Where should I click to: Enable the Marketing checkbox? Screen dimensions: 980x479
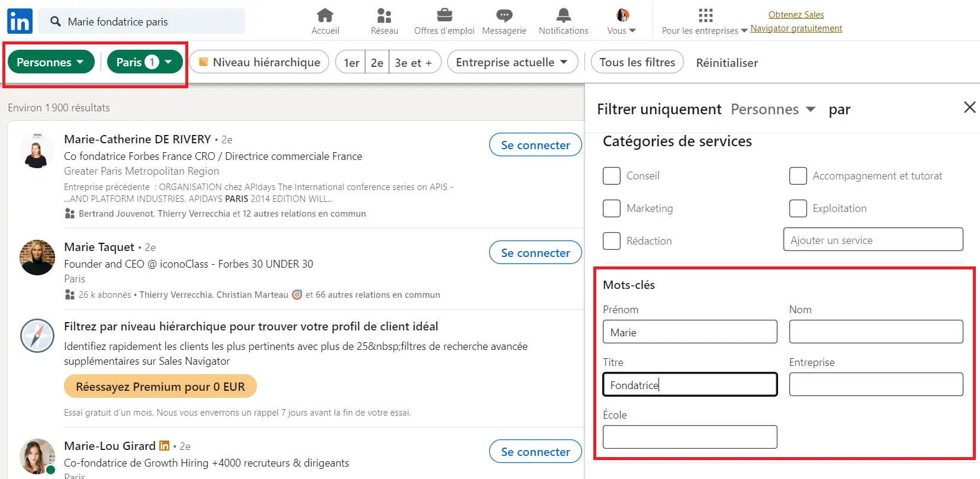(x=612, y=208)
